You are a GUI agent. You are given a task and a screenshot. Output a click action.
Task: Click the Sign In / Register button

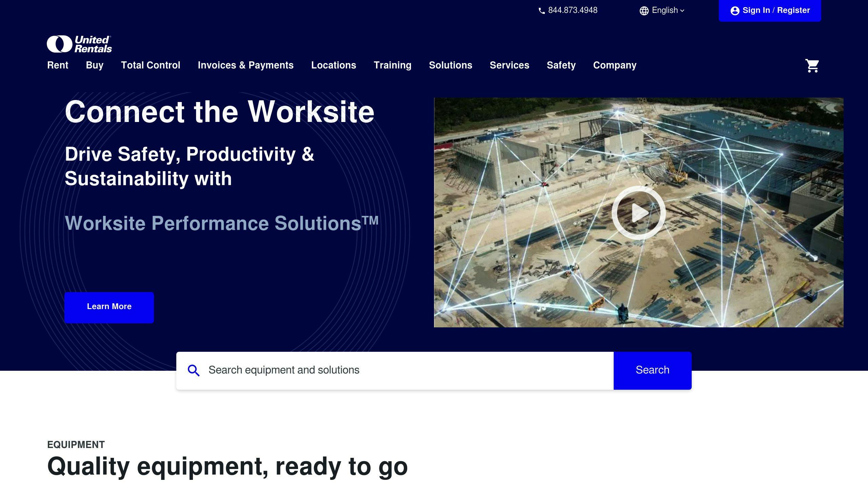pos(770,11)
